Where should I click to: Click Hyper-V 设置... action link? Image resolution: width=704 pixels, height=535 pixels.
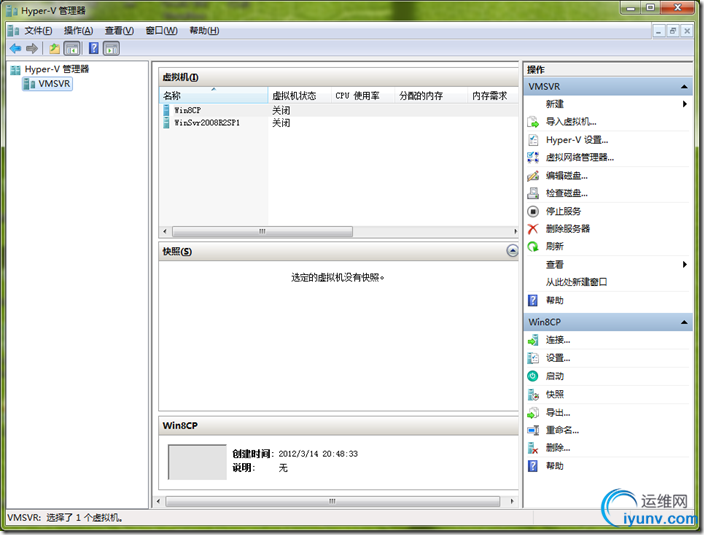click(x=577, y=140)
